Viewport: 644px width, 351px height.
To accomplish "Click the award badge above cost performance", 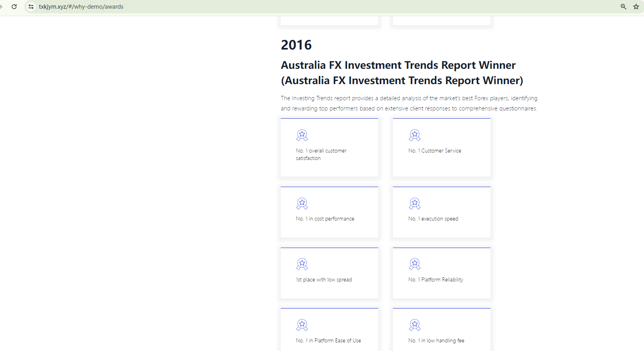I will pos(302,204).
